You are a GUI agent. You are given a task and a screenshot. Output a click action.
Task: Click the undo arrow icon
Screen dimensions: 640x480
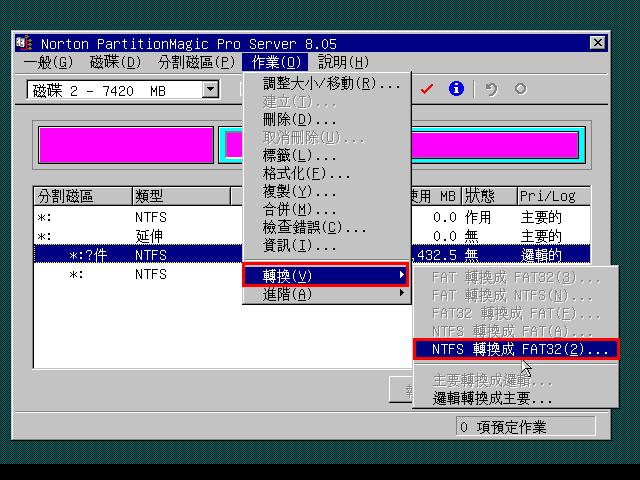491,89
